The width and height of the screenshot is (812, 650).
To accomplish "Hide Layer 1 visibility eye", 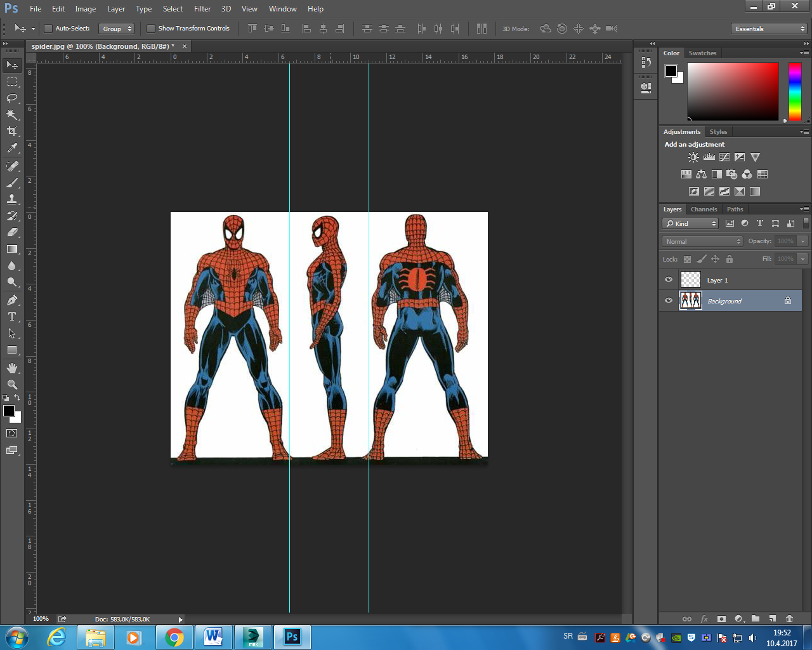I will pos(669,280).
